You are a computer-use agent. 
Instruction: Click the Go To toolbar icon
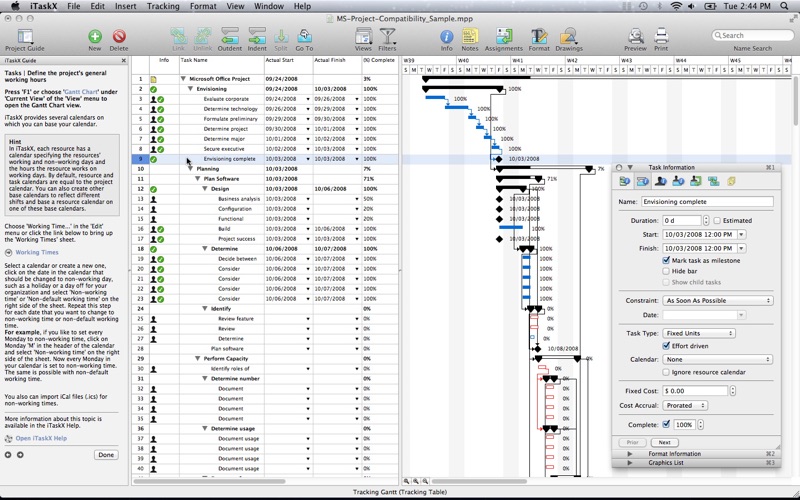click(304, 36)
